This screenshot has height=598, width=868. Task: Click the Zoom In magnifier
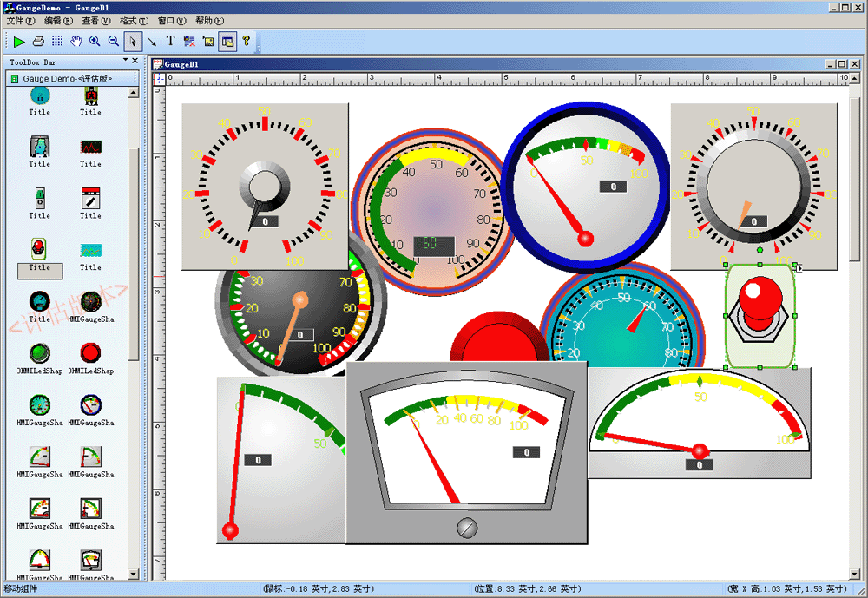coord(95,41)
